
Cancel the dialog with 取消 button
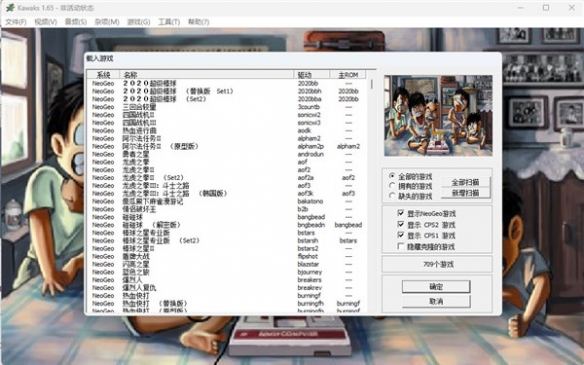(x=436, y=301)
